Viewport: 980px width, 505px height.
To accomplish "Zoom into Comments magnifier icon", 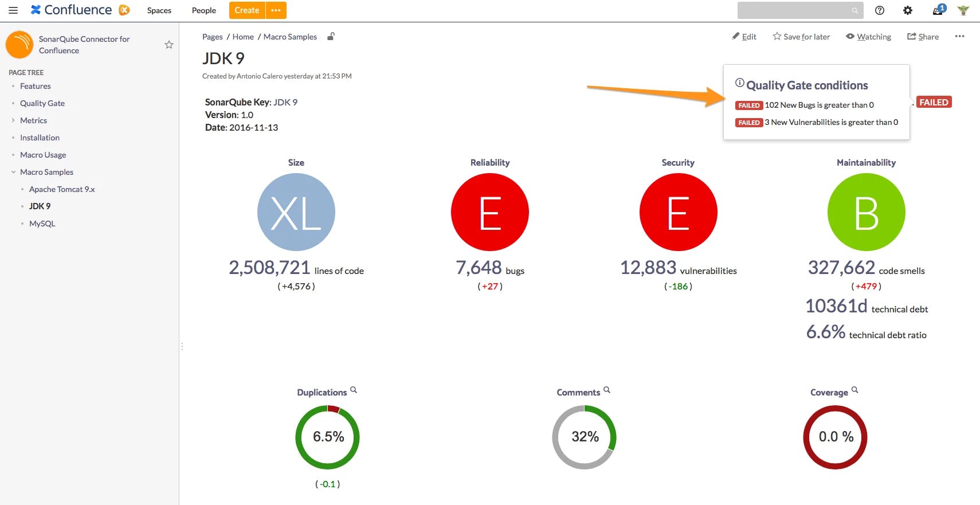I will [607, 390].
